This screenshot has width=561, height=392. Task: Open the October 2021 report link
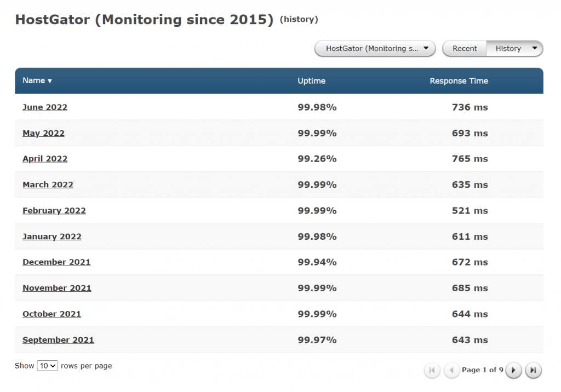(x=51, y=314)
